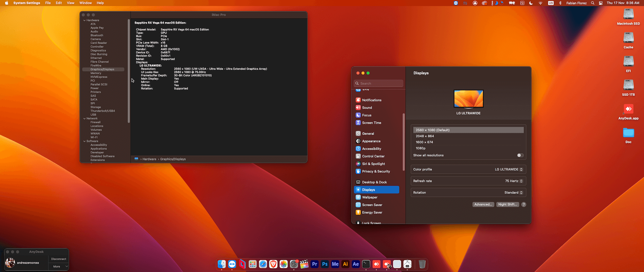644x272 pixels.
Task: Click the Night Shift... button
Action: (507, 205)
